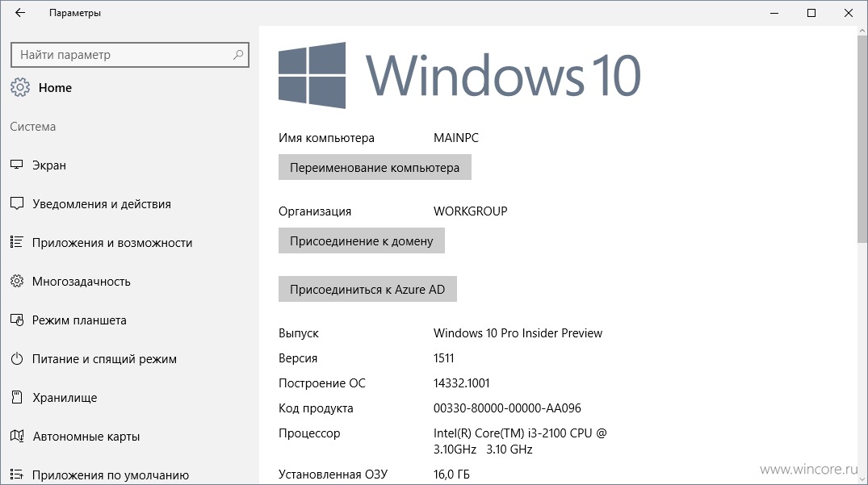Click the Хранилище storage icon
This screenshot has height=485, width=868.
17,397
